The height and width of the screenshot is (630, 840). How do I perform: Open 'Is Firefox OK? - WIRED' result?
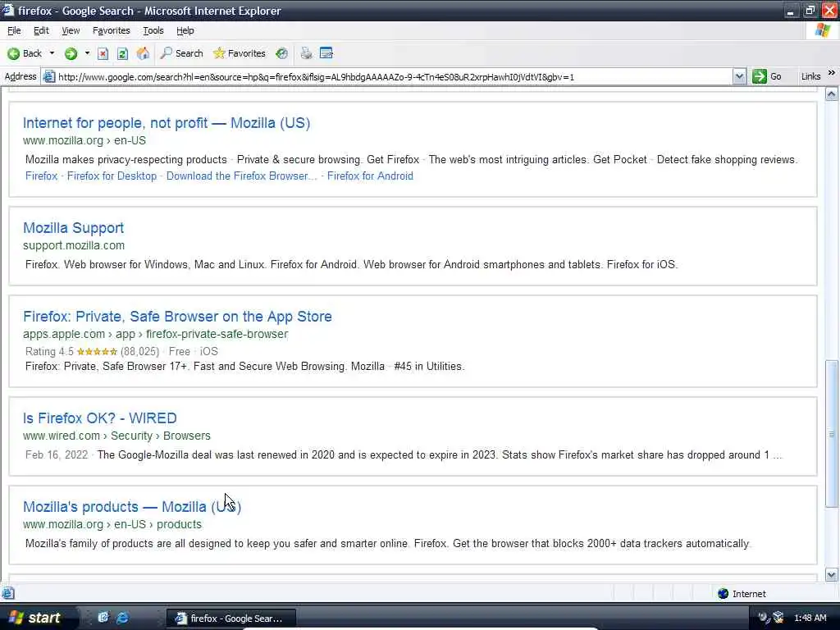point(99,418)
